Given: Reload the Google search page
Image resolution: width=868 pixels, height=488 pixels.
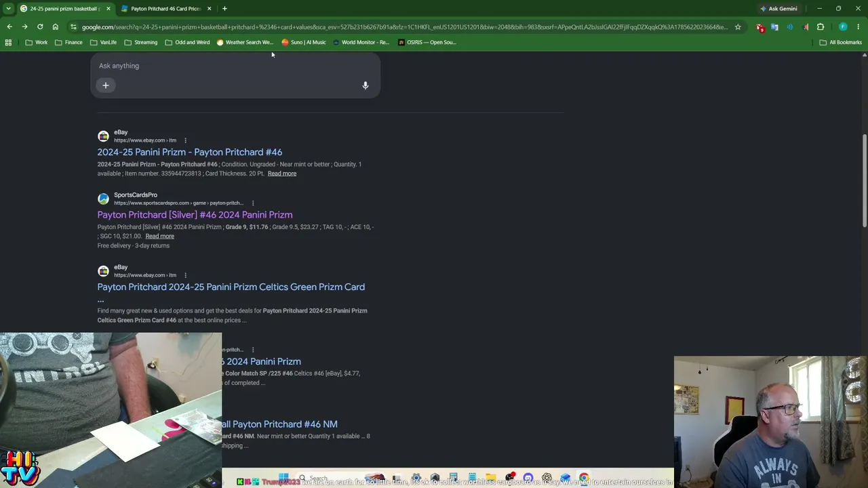Looking at the screenshot, I should coord(40,27).
